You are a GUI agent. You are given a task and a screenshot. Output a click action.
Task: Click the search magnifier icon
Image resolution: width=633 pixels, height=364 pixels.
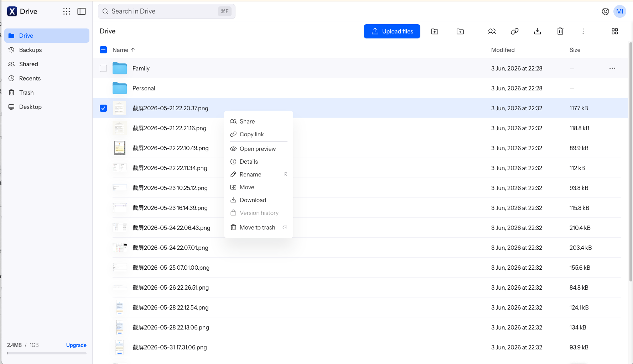point(105,11)
